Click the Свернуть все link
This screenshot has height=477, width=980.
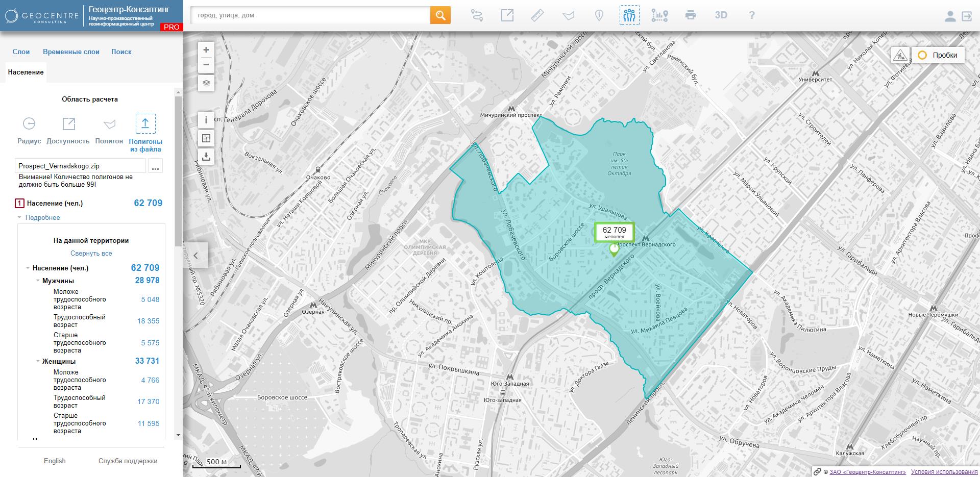click(91, 253)
